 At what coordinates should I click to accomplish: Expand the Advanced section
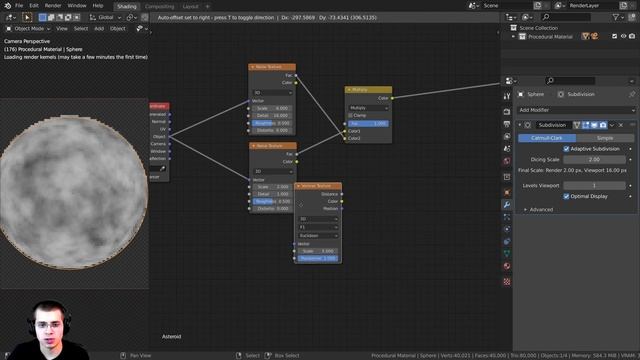[538, 209]
